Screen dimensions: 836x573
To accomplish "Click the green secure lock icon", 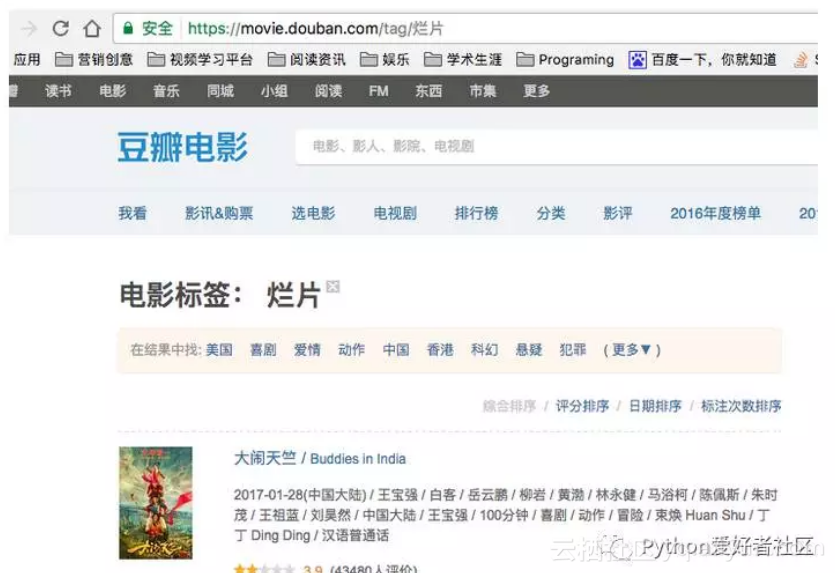I will tap(128, 28).
